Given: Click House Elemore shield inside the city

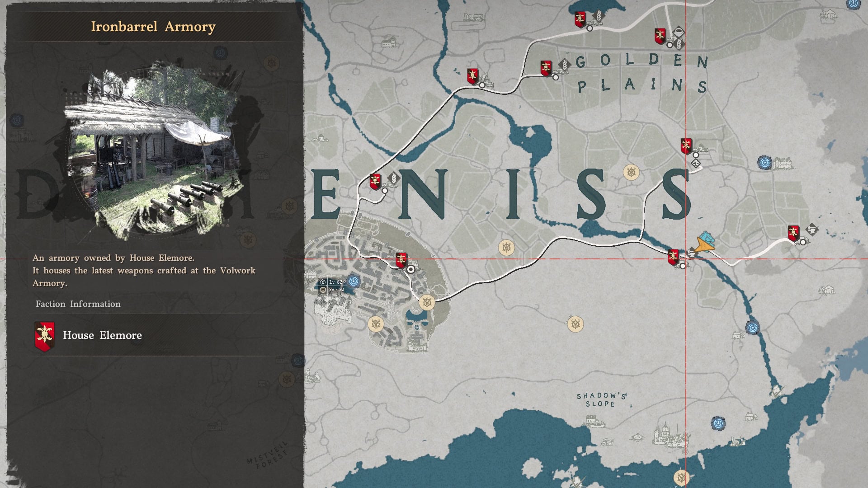Looking at the screenshot, I should pos(401,260).
